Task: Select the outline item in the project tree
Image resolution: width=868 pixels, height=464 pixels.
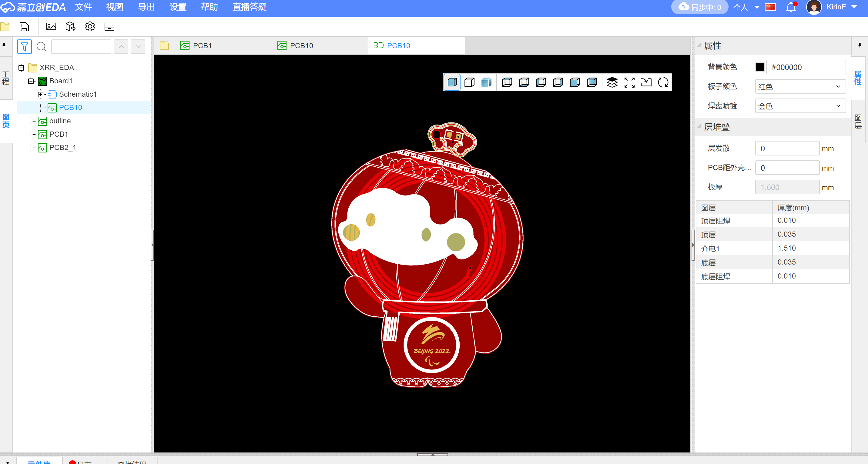Action: pyautogui.click(x=60, y=121)
